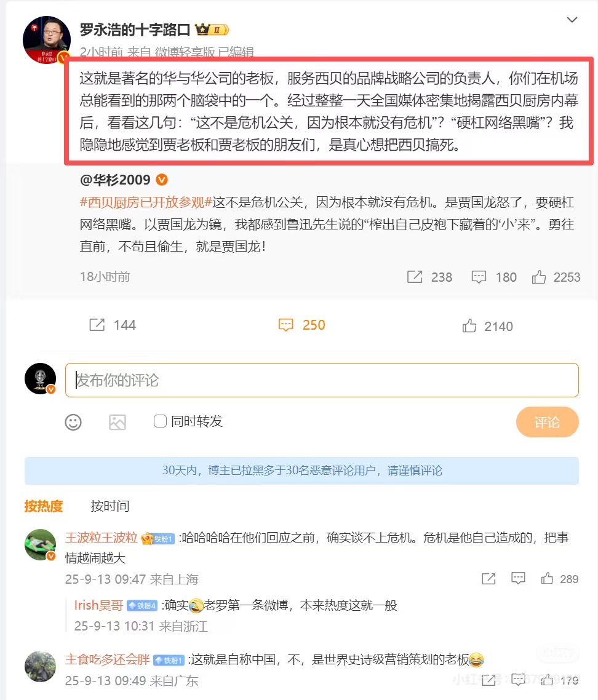
Task: Sort comments by 按时间
Action: (x=110, y=506)
